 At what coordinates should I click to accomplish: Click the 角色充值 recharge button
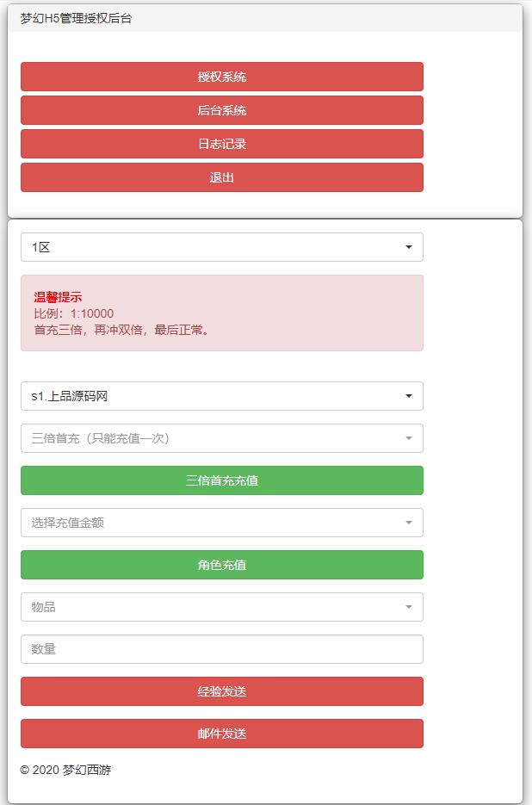pos(220,565)
